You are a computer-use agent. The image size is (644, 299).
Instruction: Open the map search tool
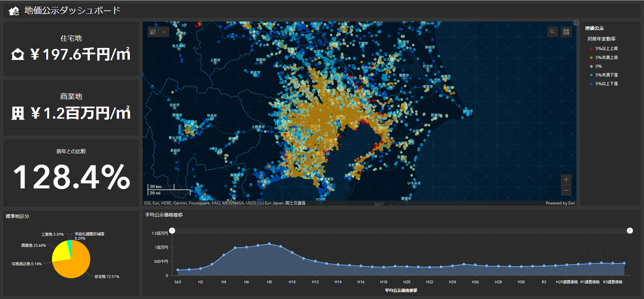click(x=552, y=32)
